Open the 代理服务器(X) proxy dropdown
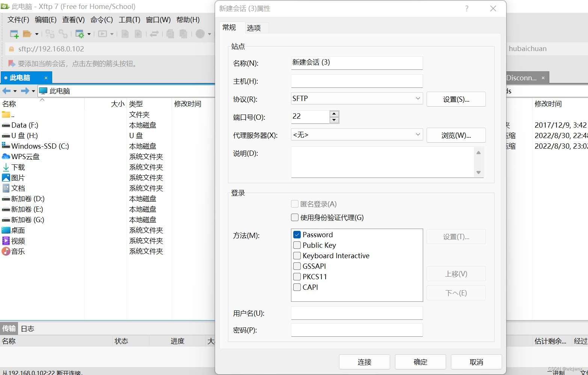Image resolution: width=588 pixels, height=375 pixels. pos(357,134)
